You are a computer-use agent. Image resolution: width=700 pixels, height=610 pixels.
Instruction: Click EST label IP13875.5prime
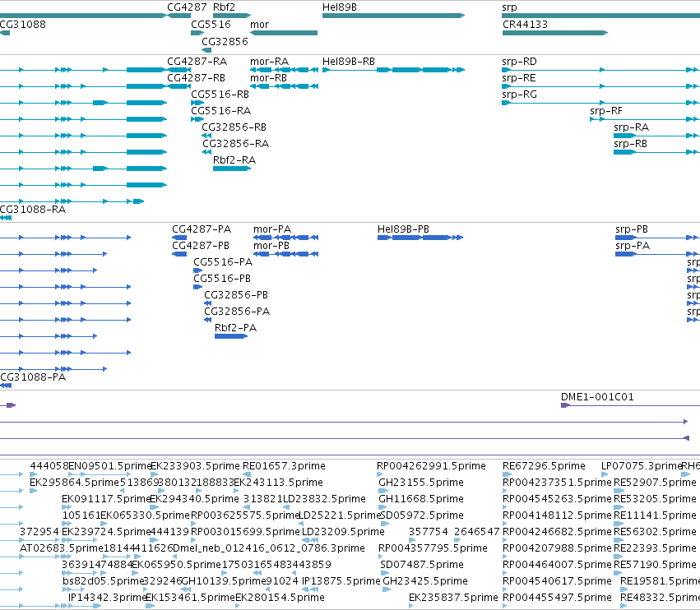pos(341,582)
